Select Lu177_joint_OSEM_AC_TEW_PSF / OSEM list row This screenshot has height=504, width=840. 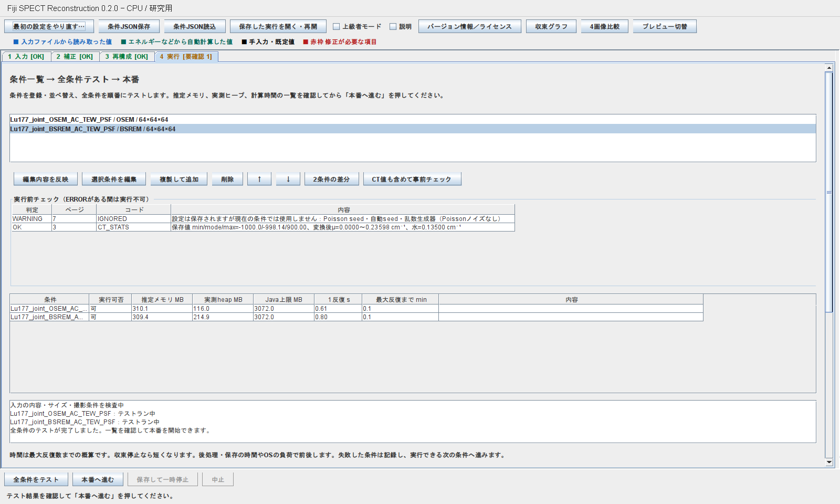pos(413,120)
